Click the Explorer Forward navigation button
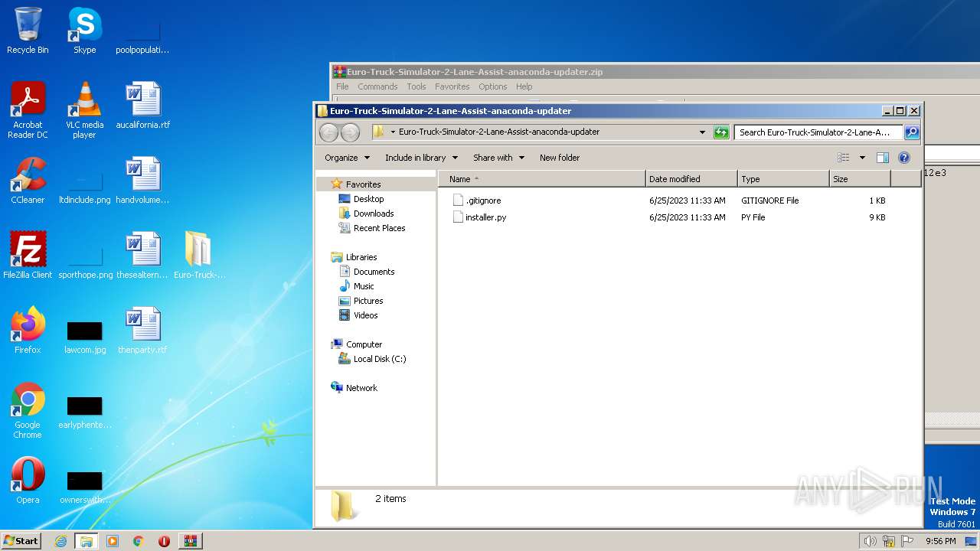The height and width of the screenshot is (551, 980). pos(350,132)
